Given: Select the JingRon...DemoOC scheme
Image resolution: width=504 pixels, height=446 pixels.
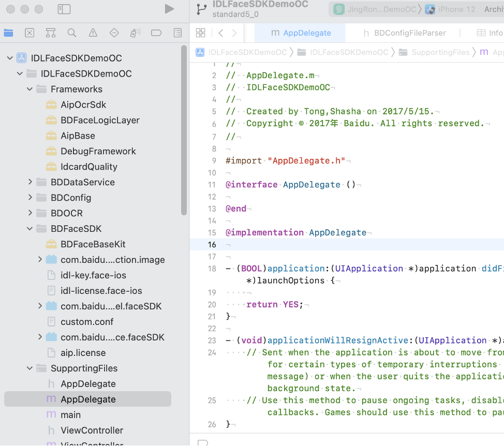Looking at the screenshot, I should (375, 9).
